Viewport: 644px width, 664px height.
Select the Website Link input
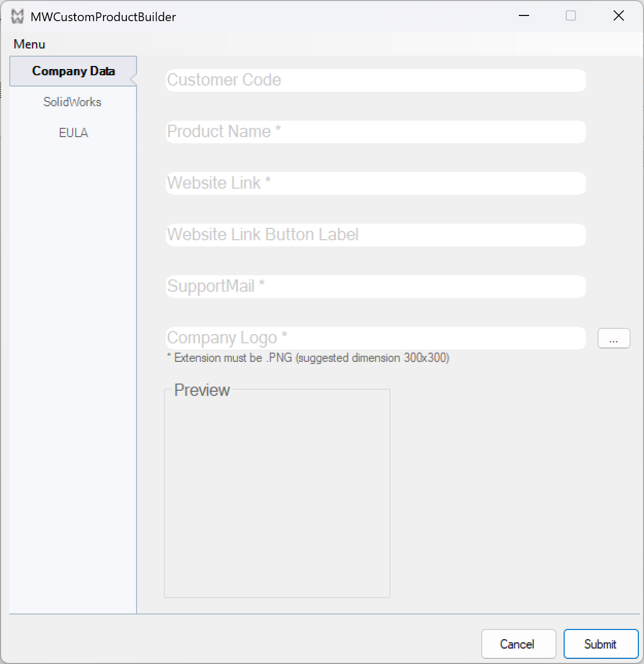[376, 184]
